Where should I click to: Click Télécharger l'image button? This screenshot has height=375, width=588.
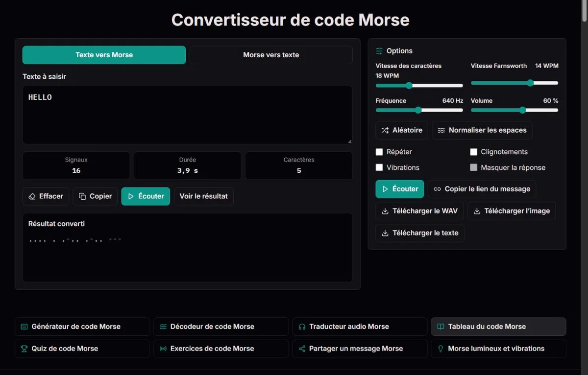(x=512, y=211)
